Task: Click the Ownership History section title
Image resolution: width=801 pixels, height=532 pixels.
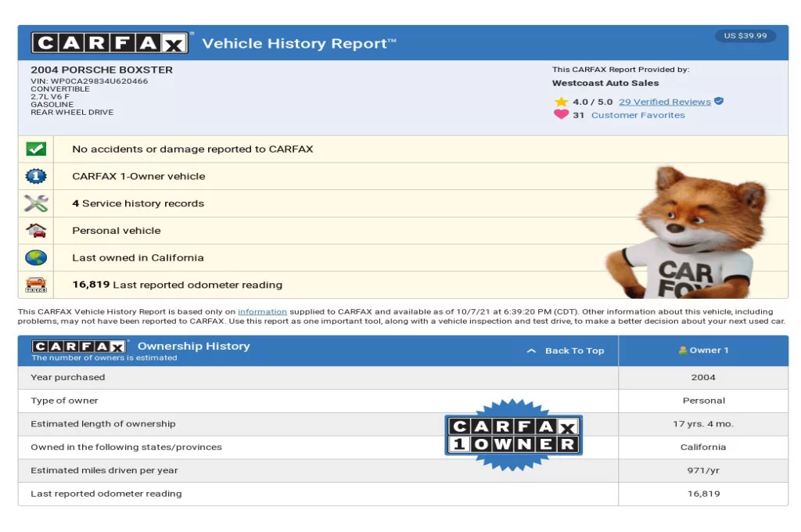Action: (x=193, y=346)
